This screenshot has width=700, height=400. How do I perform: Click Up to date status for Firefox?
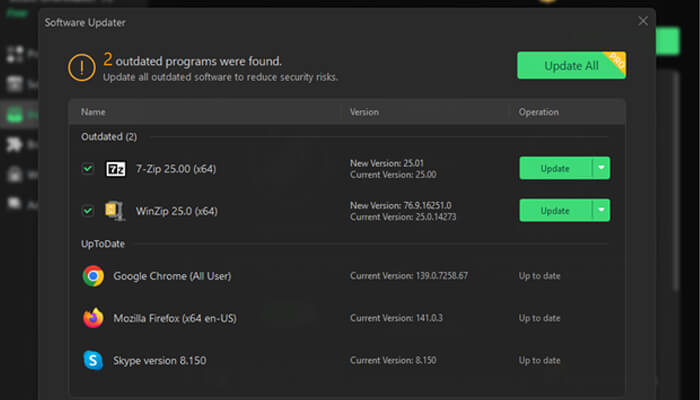[x=539, y=318]
